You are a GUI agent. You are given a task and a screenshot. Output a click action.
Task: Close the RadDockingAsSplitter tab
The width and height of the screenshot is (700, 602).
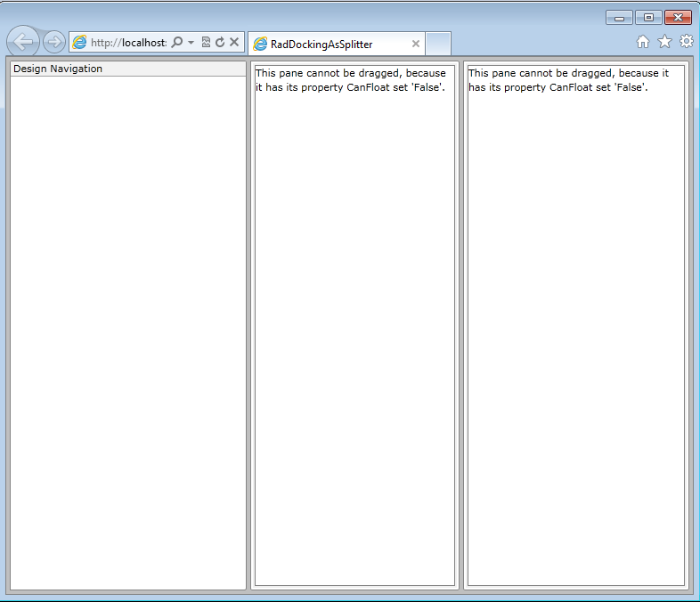pos(416,44)
